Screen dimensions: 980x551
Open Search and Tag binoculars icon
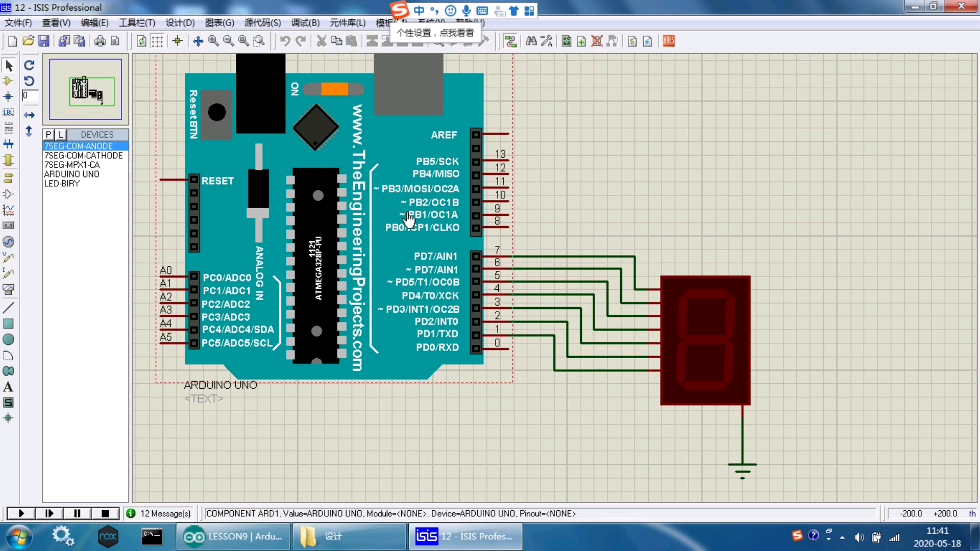coord(531,41)
